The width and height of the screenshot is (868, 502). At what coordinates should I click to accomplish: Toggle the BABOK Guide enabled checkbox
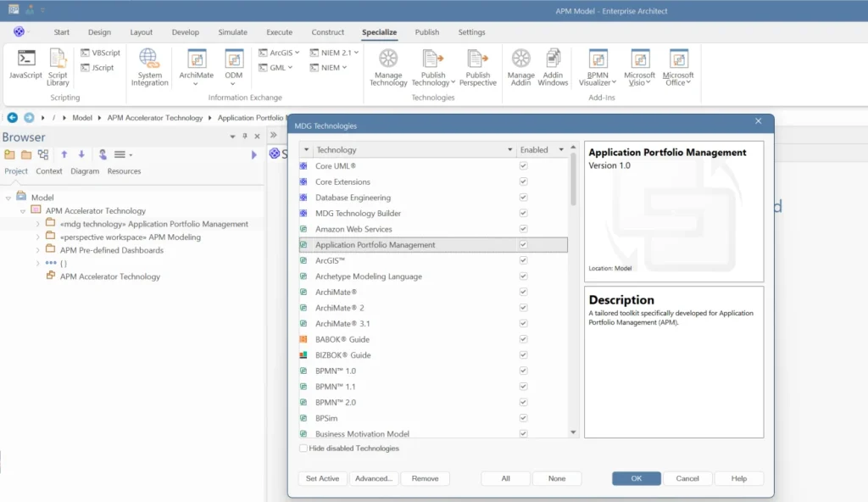pos(523,339)
